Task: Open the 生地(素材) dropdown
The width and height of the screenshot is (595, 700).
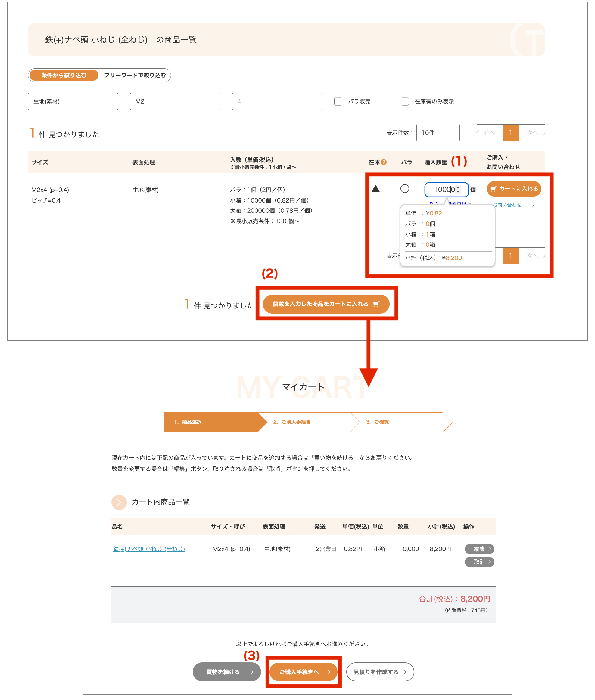Action: [73, 101]
